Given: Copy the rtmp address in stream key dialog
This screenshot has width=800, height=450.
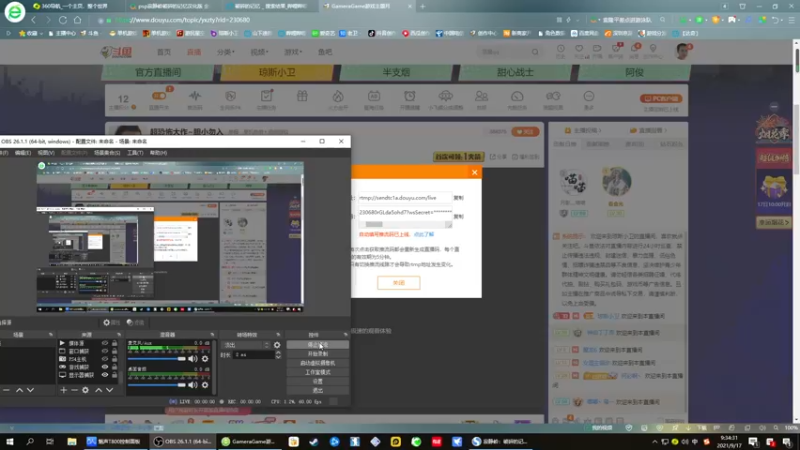Looking at the screenshot, I should (x=458, y=198).
